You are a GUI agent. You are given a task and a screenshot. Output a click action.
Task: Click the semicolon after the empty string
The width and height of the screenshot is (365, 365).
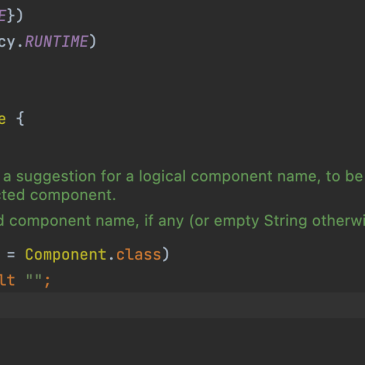tap(47, 280)
